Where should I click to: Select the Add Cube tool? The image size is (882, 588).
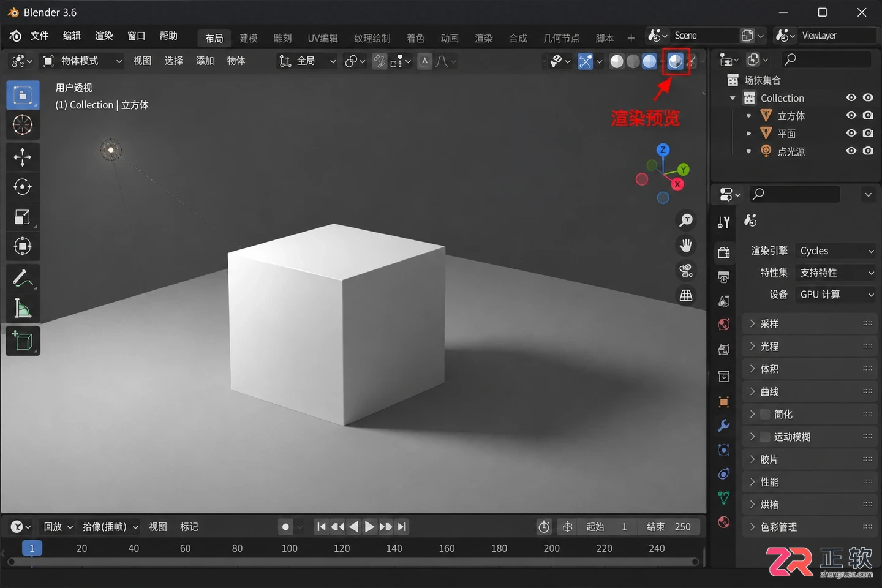click(x=23, y=341)
